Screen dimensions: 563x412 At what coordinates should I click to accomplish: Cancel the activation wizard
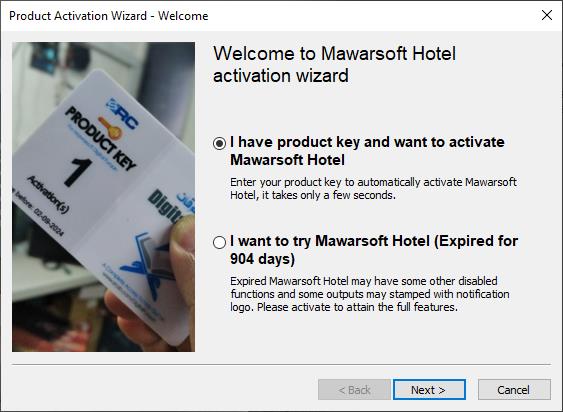(514, 390)
